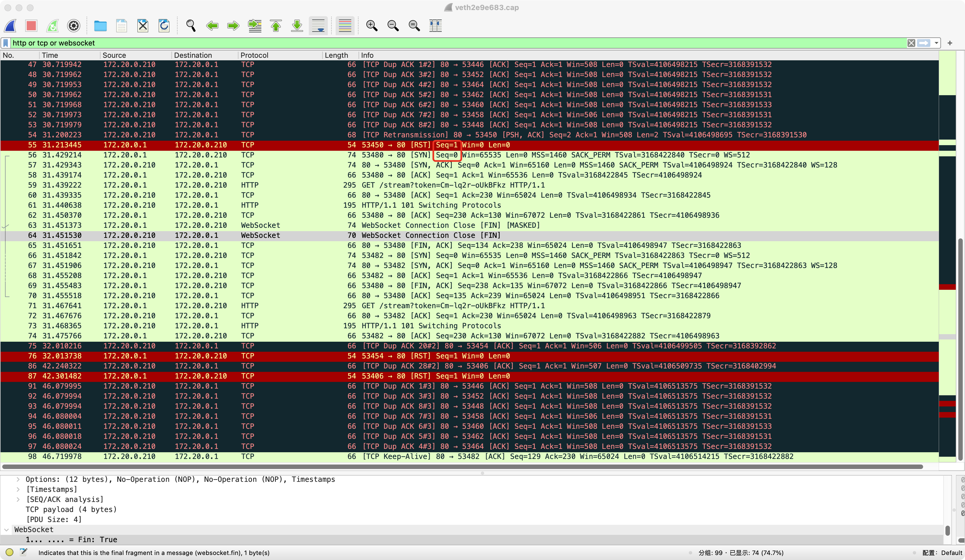The height and width of the screenshot is (560, 965).
Task: Sort by the Protocol column header
Action: coord(254,55)
